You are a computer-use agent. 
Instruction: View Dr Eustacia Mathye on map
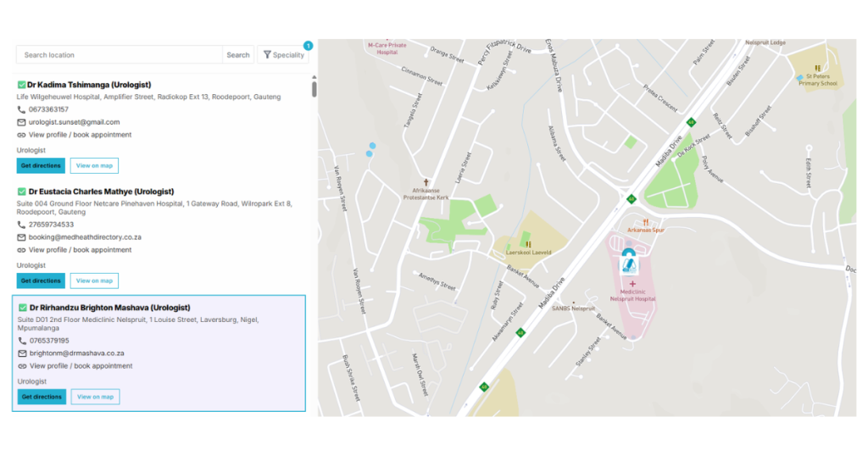click(x=94, y=281)
